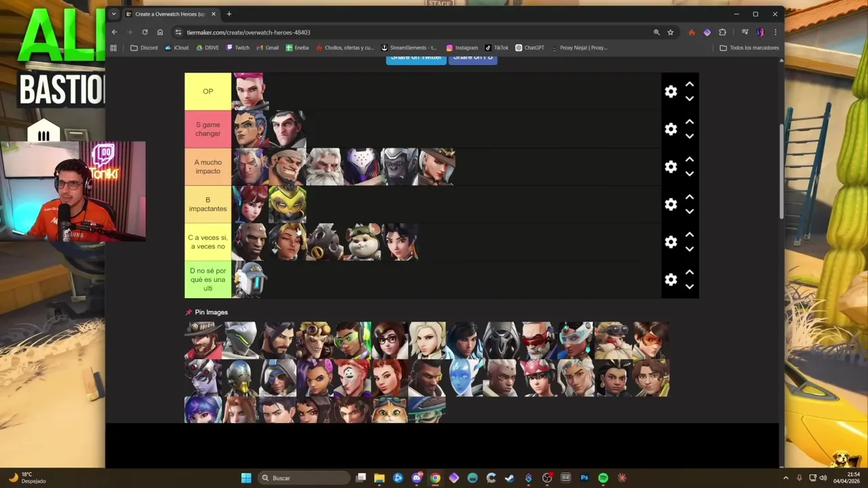868x488 pixels.
Task: Select Zarya portrait in OP tier
Action: click(250, 91)
